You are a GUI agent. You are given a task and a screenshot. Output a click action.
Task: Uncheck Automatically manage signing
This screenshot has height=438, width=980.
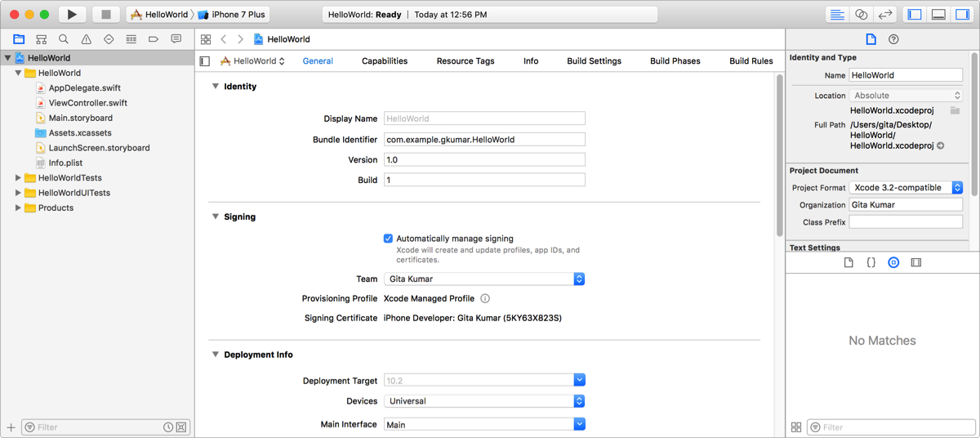388,239
